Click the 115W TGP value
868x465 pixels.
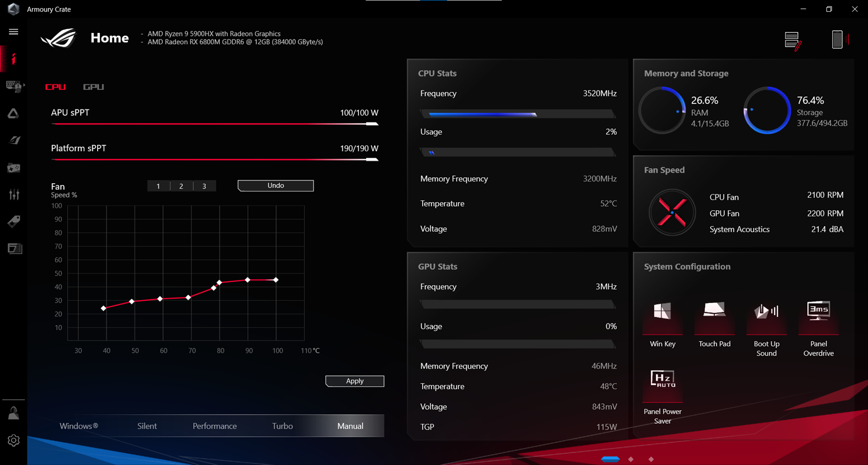click(607, 427)
